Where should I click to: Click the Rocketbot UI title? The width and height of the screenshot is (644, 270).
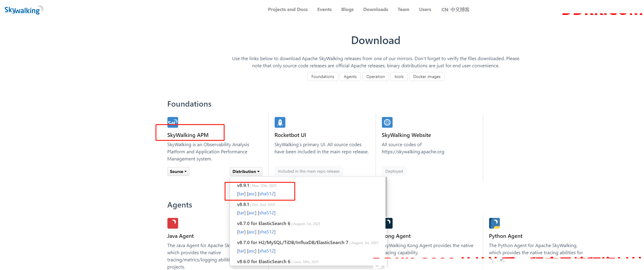pyautogui.click(x=290, y=135)
